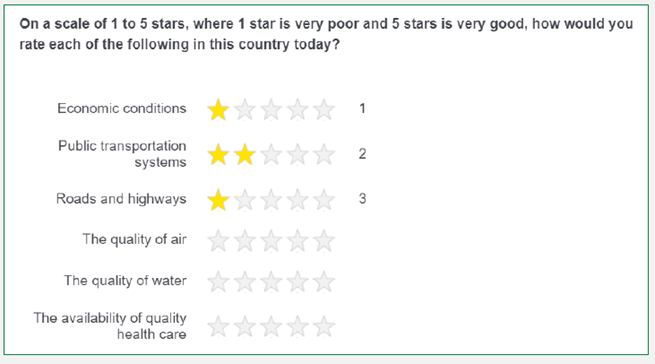
Task: Give quality health care availability five stars
Action: pos(324,326)
